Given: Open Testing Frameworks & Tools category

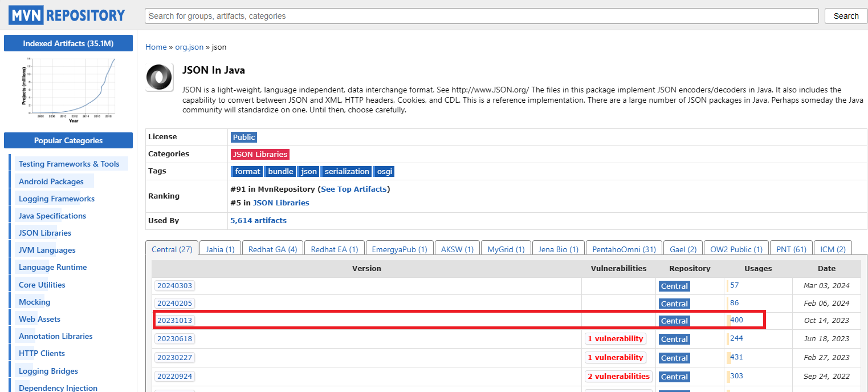Looking at the screenshot, I should pyautogui.click(x=69, y=164).
